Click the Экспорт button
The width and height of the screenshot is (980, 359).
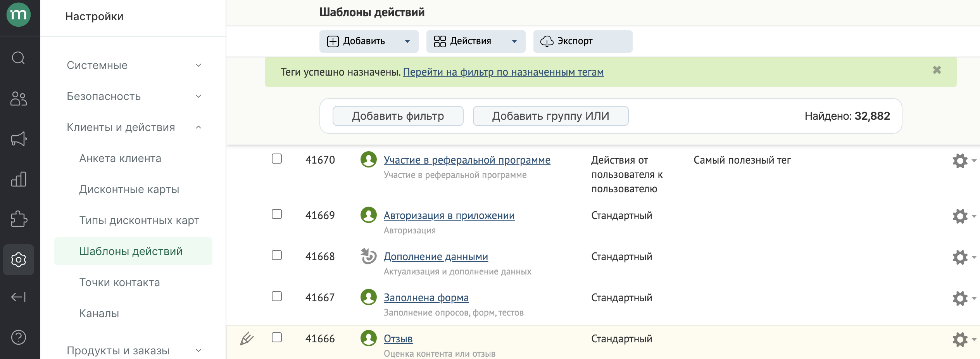583,41
